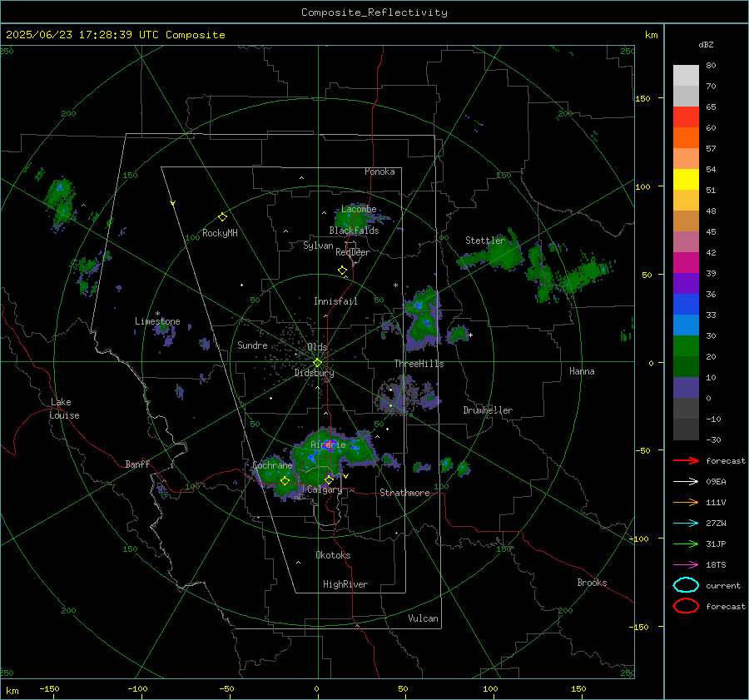749x700 pixels.
Task: Click the HighRiver label
Action: [x=345, y=584]
